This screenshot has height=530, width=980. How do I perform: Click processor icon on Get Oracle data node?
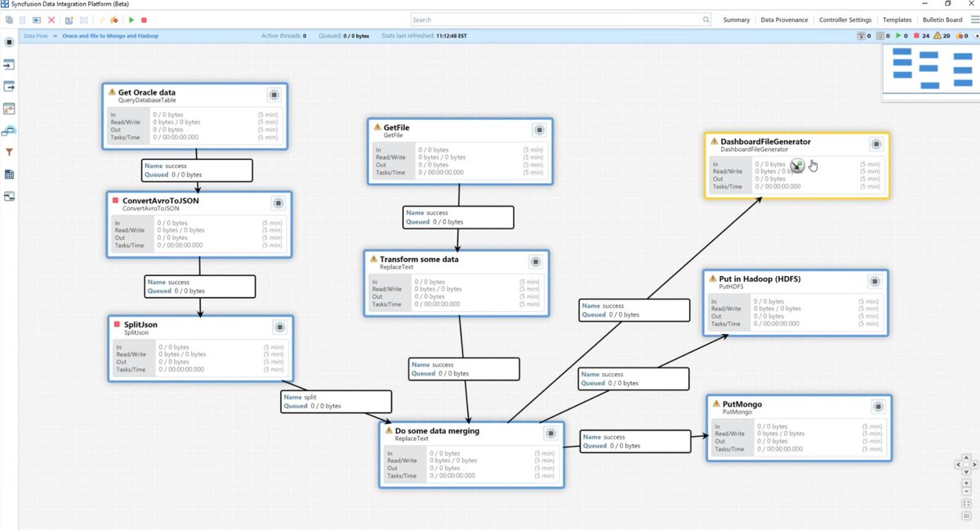[274, 95]
